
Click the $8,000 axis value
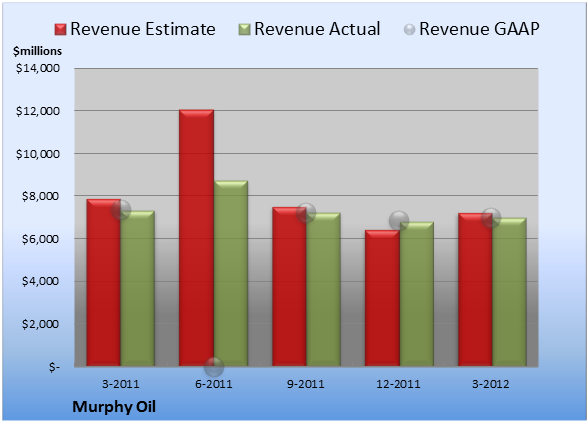click(40, 196)
